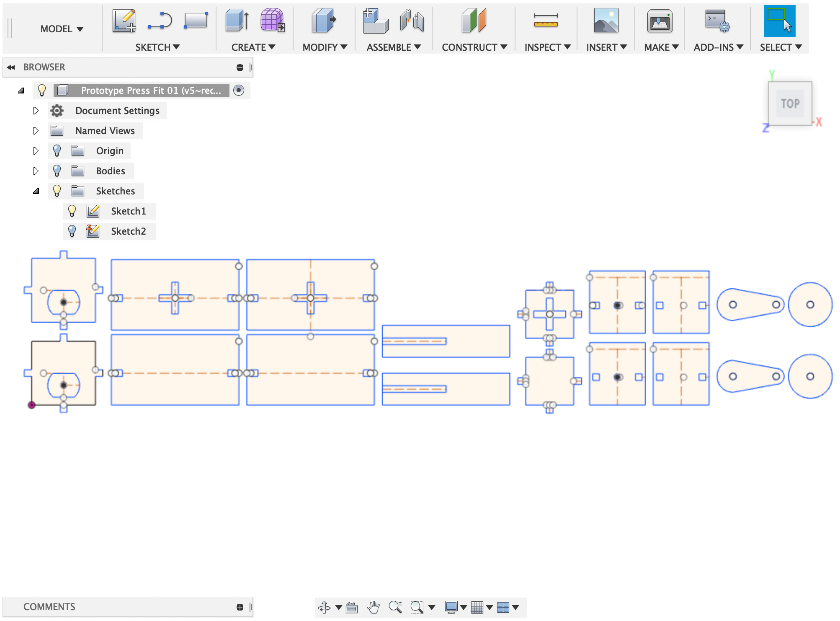The height and width of the screenshot is (621, 840).
Task: Open the CONSTRUCT menu
Action: (474, 47)
